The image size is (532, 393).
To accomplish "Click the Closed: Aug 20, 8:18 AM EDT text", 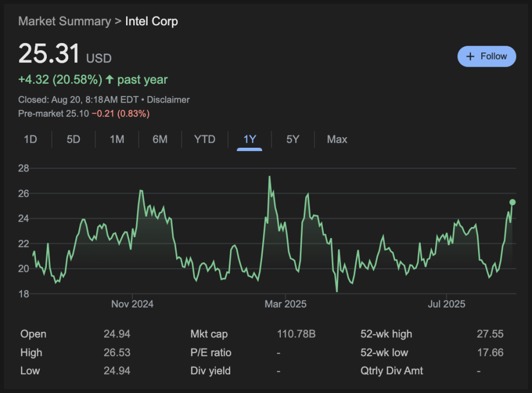I will (x=78, y=100).
